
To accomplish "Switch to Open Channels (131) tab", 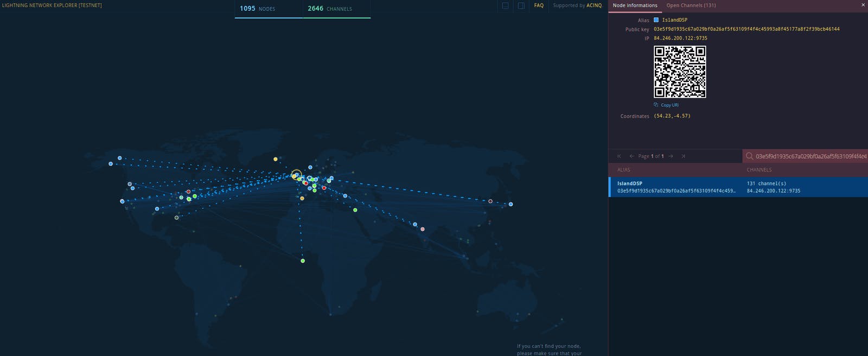I will point(691,5).
